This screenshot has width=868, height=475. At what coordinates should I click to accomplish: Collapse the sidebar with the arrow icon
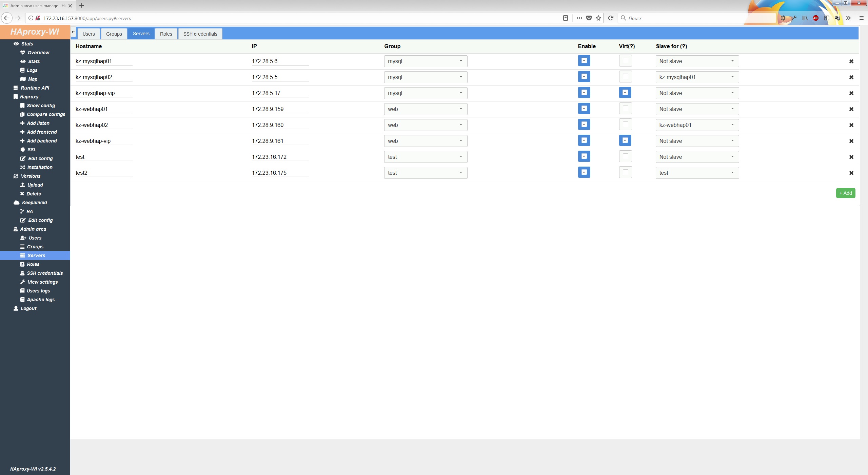click(x=73, y=32)
